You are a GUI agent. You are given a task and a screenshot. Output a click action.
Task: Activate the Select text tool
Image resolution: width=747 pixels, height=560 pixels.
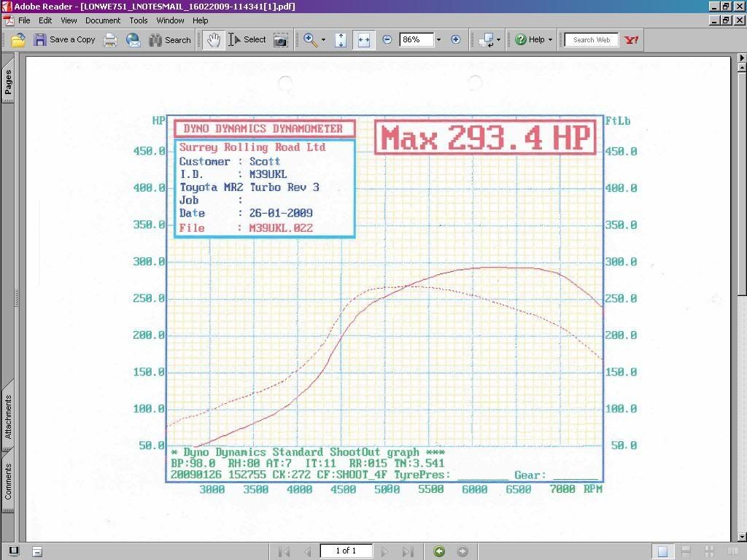247,40
